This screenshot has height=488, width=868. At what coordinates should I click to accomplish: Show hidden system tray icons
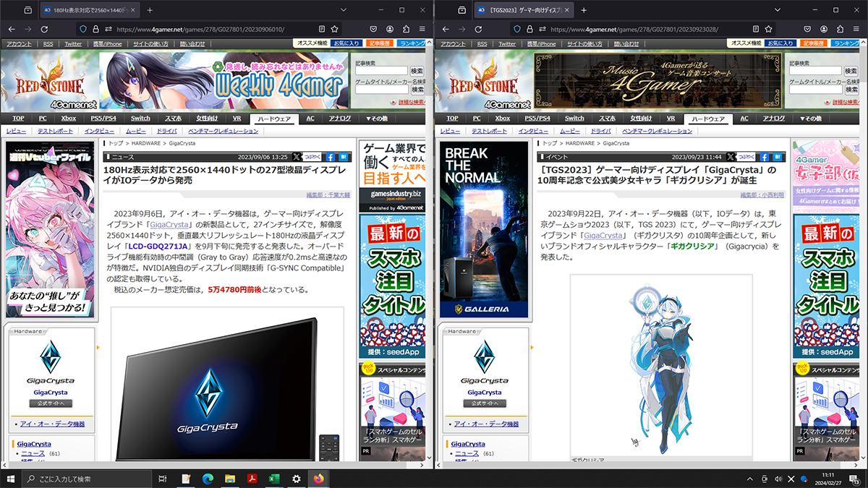(x=750, y=479)
